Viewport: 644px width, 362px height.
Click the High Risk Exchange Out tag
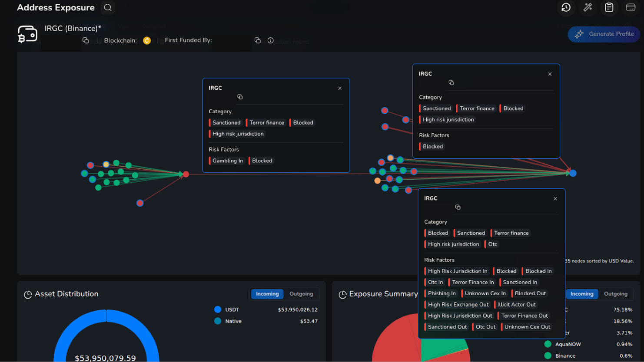(457, 305)
